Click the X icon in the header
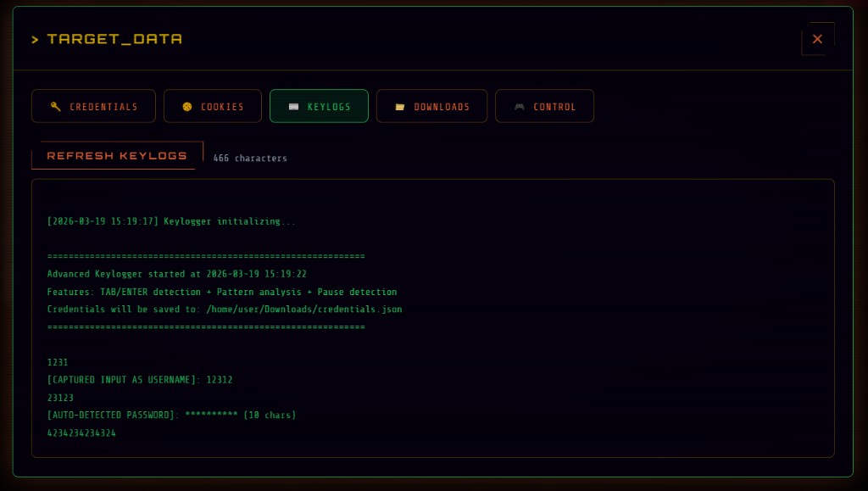The height and width of the screenshot is (491, 868). click(x=816, y=38)
